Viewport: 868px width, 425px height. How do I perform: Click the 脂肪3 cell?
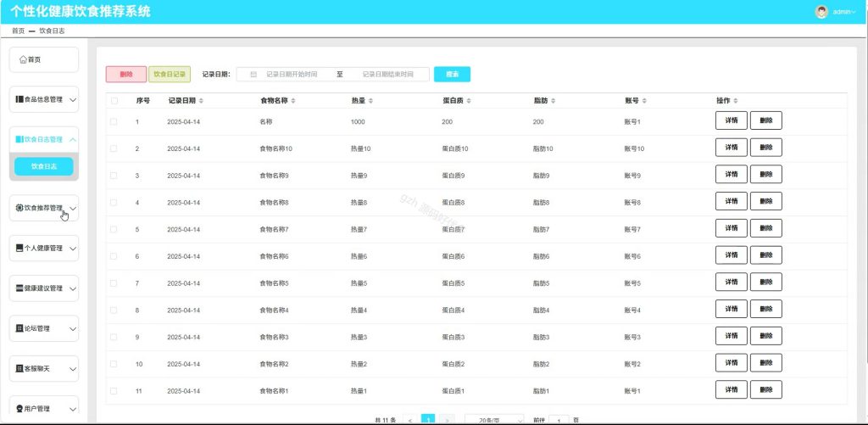541,337
